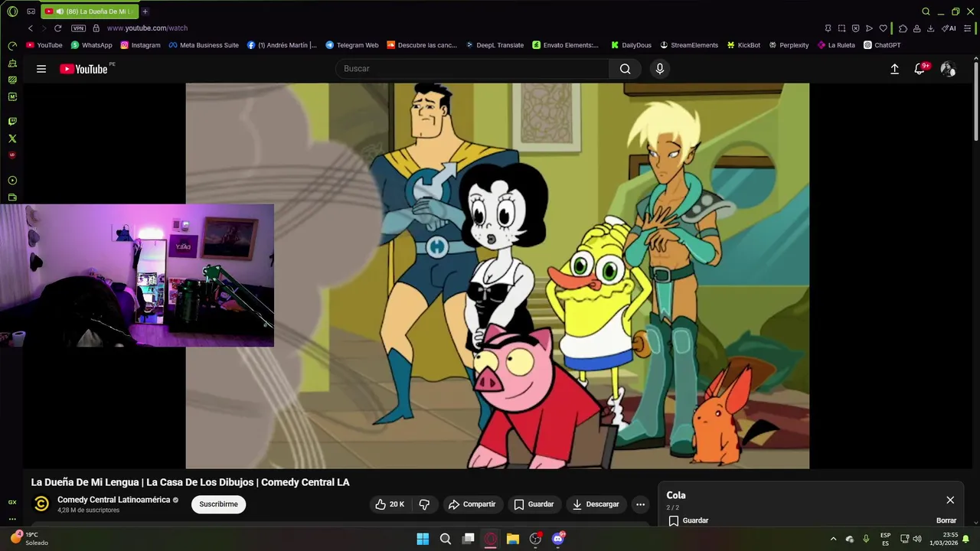Like the video with 20 K thumbs-up
980x551 pixels.
(390, 504)
